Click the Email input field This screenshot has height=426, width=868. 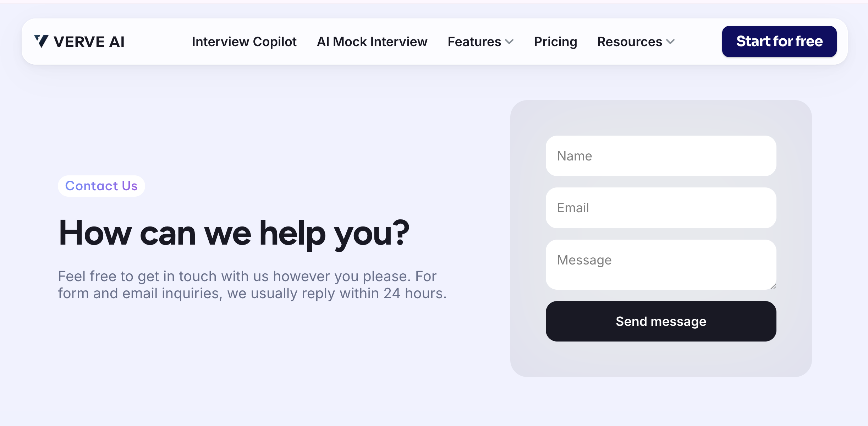coord(660,208)
